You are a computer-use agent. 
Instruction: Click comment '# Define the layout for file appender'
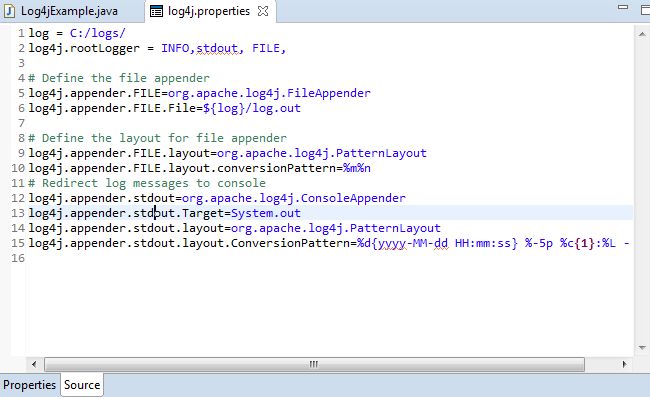tap(158, 138)
